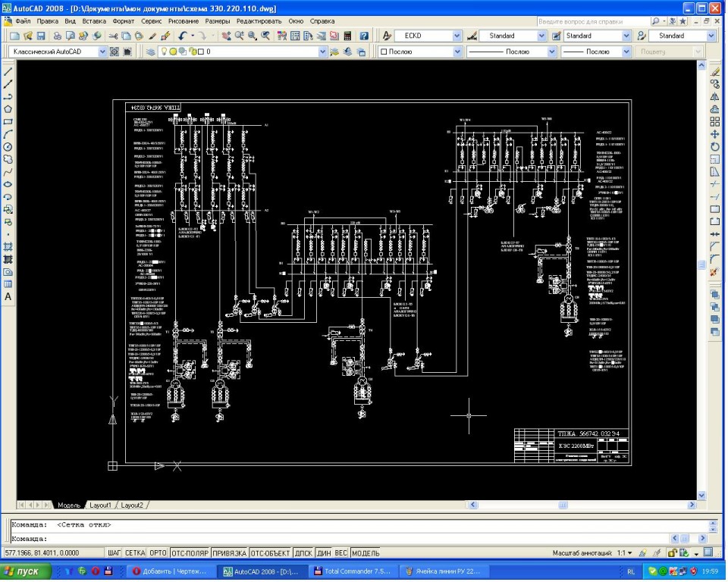Viewport: 728px width, 582px height.
Task: Switch to the Layout1 tab
Action: click(100, 505)
